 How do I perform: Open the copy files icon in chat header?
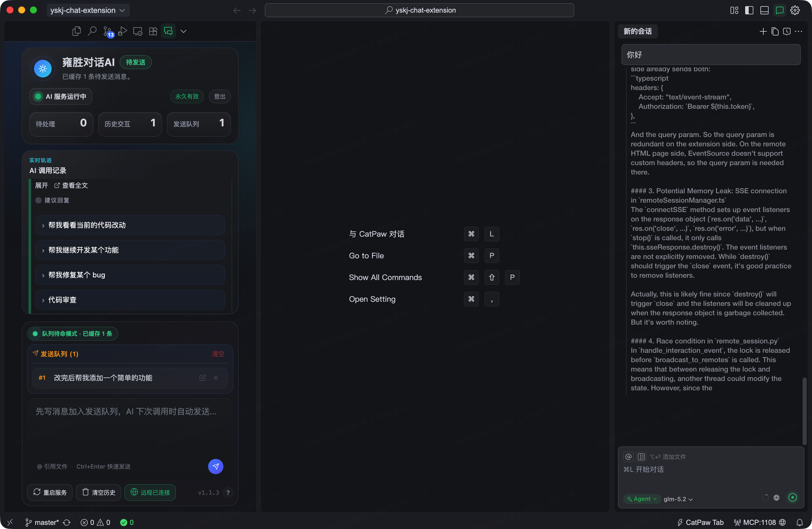775,31
